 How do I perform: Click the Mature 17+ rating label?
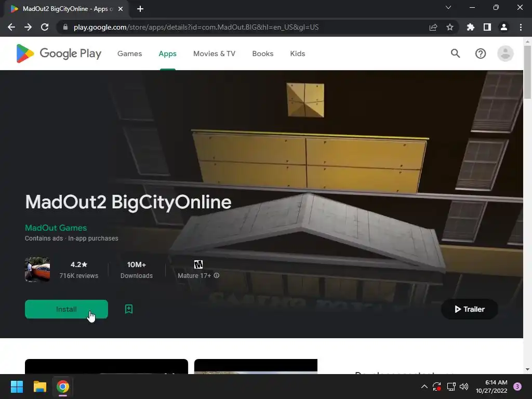[194, 276]
